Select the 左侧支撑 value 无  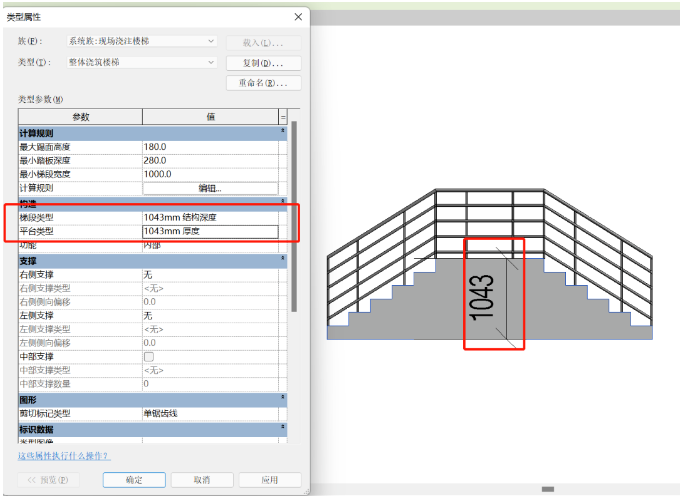click(x=211, y=316)
